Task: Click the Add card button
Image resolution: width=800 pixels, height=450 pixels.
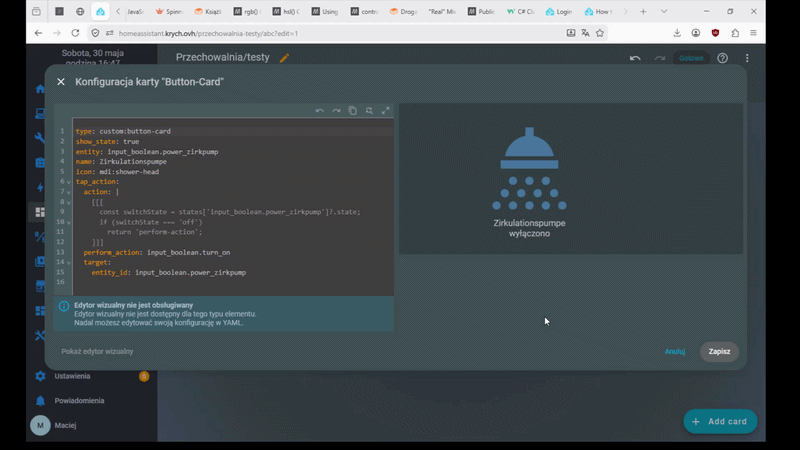Action: coord(720,421)
